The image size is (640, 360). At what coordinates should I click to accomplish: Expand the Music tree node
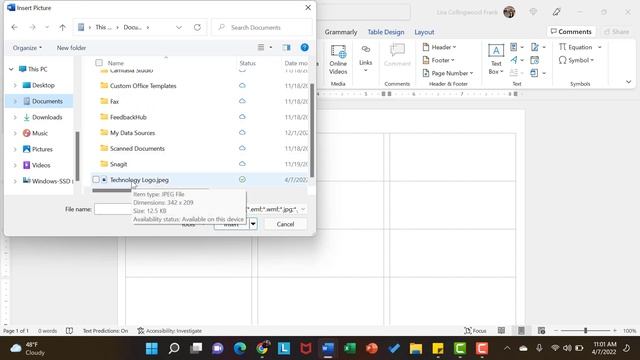[15, 133]
